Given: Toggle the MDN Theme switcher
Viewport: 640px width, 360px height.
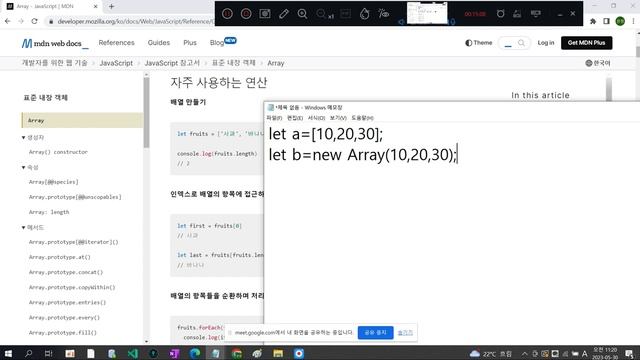Looking at the screenshot, I should pos(479,42).
